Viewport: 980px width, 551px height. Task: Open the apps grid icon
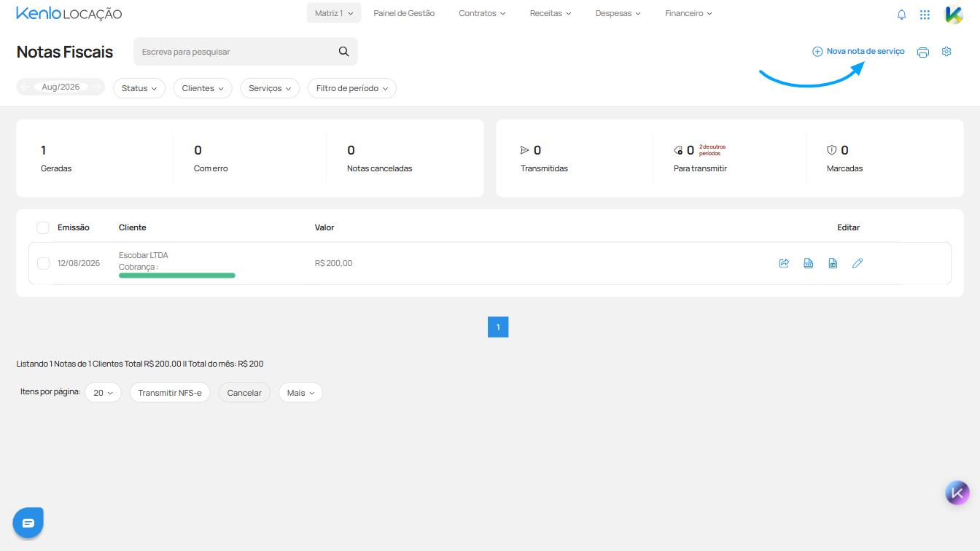[925, 15]
